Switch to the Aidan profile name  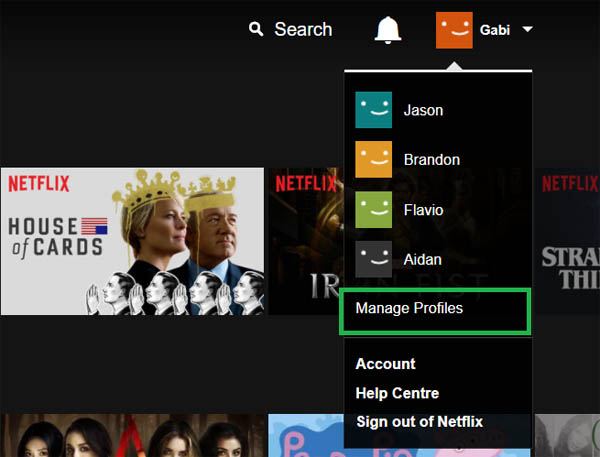click(422, 260)
